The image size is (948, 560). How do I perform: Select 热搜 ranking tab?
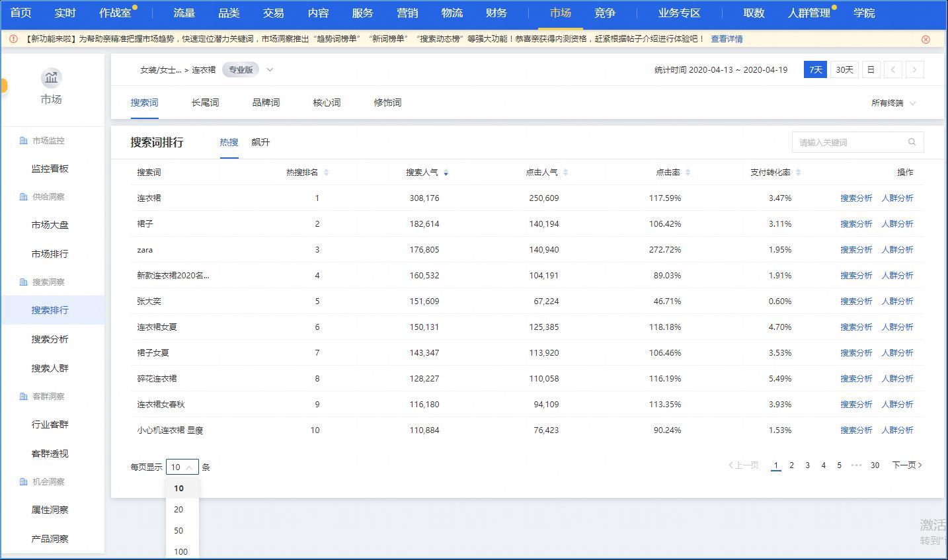click(229, 142)
